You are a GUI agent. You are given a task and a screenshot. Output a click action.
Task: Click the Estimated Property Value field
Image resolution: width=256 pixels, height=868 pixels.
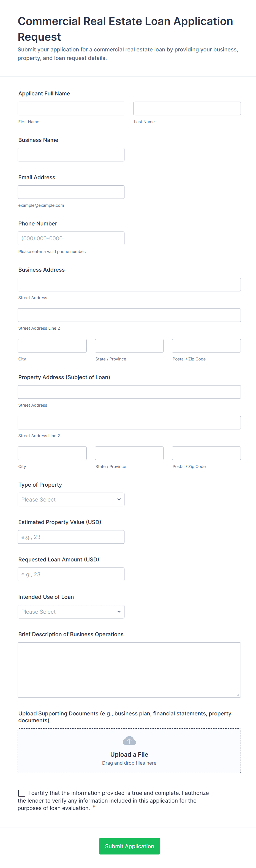coord(71,537)
